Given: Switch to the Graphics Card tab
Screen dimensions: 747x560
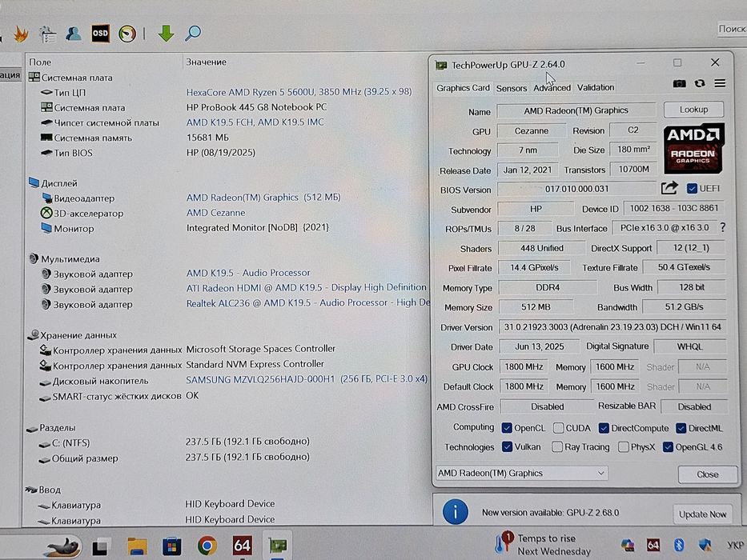Looking at the screenshot, I should 463,88.
